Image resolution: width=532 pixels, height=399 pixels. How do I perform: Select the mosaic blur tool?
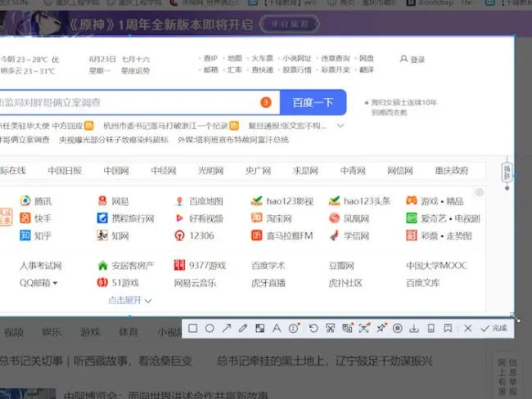pos(260,328)
